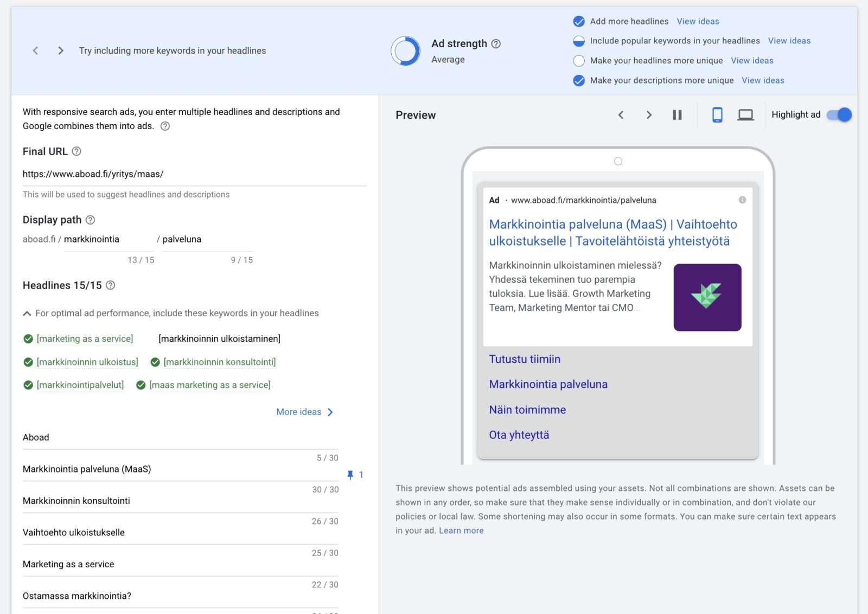868x614 pixels.
Task: Go to the next ad strength tip
Action: click(x=61, y=51)
